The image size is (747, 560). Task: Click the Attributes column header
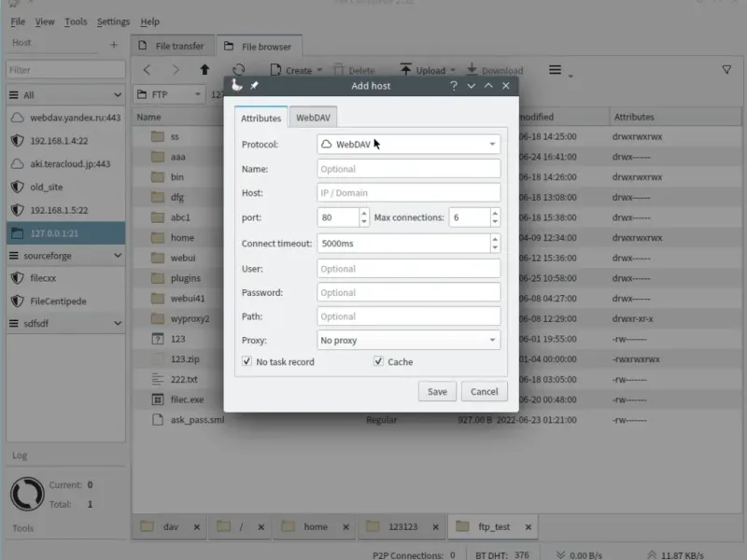click(x=675, y=117)
